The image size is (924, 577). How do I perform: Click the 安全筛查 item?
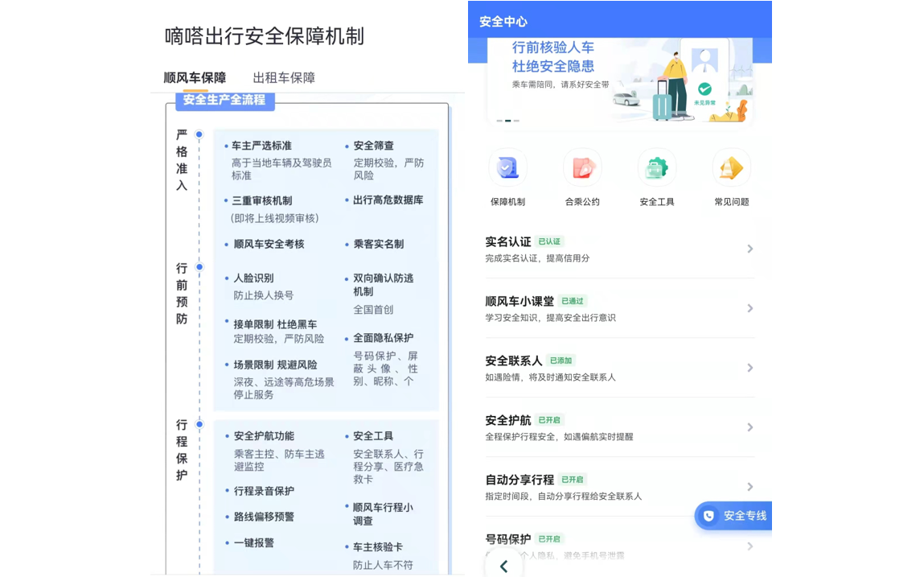(x=374, y=146)
